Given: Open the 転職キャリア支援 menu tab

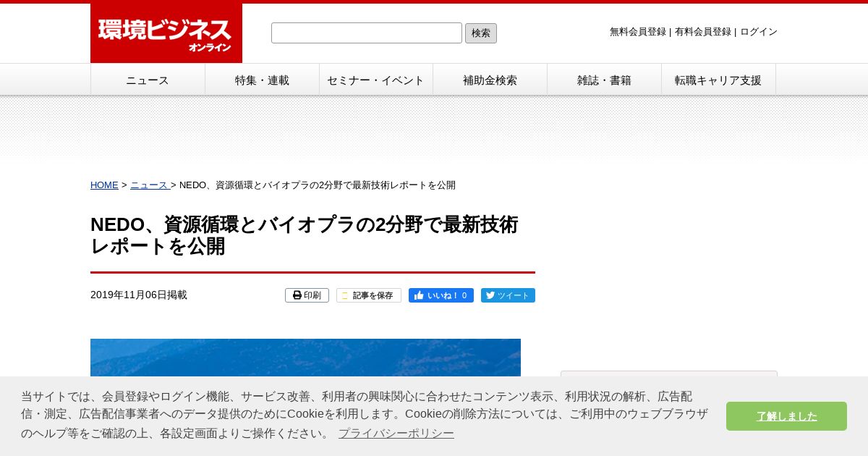Looking at the screenshot, I should (x=718, y=80).
